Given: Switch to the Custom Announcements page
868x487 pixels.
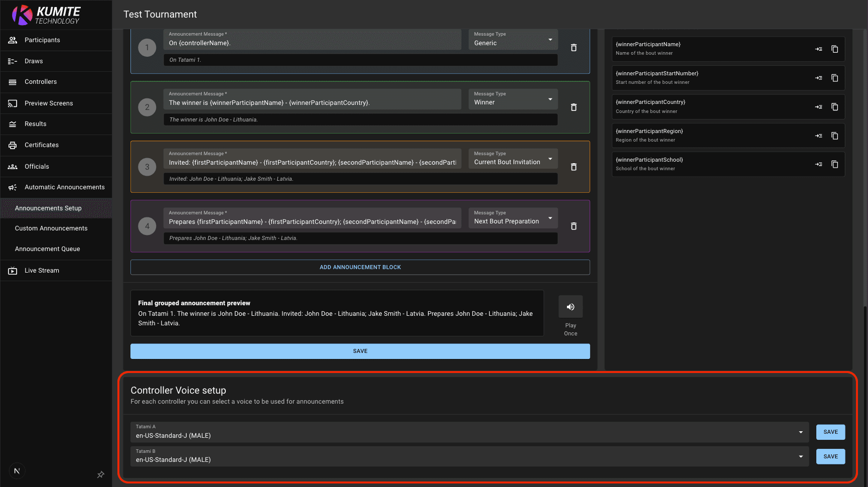Looking at the screenshot, I should pos(51,228).
